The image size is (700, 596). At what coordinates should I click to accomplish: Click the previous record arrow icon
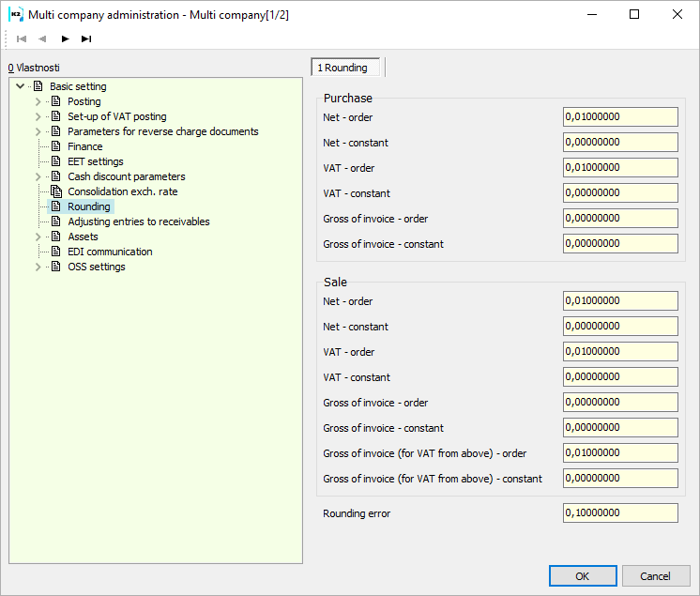(42, 38)
